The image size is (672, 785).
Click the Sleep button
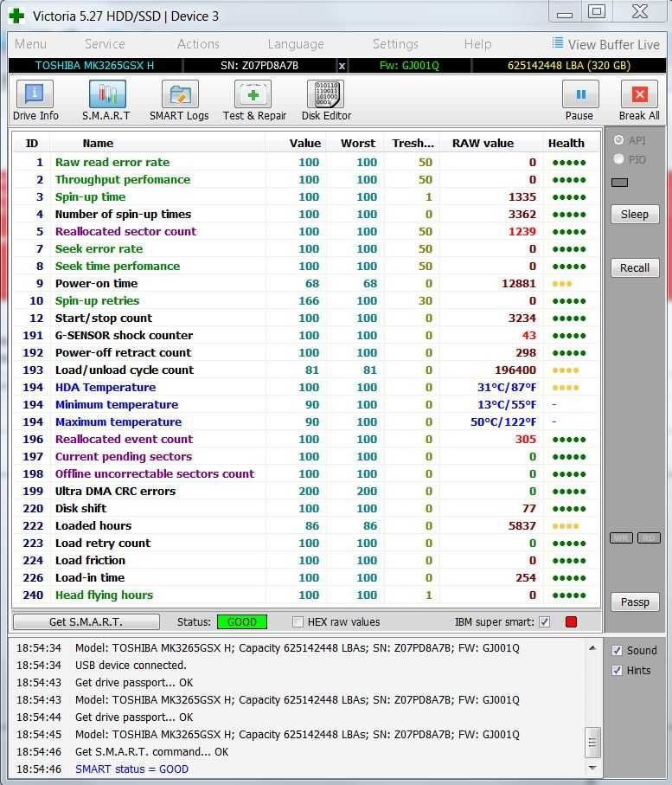[635, 215]
